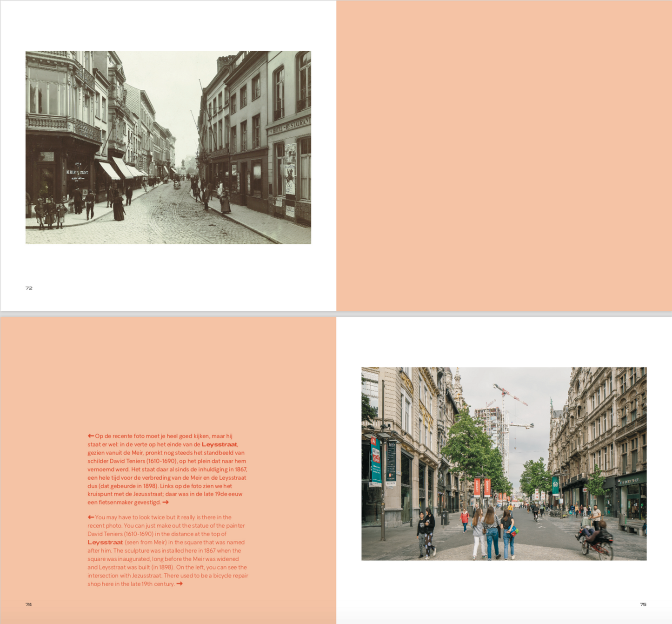Click page number 75
This screenshot has width=672, height=624.
[643, 604]
